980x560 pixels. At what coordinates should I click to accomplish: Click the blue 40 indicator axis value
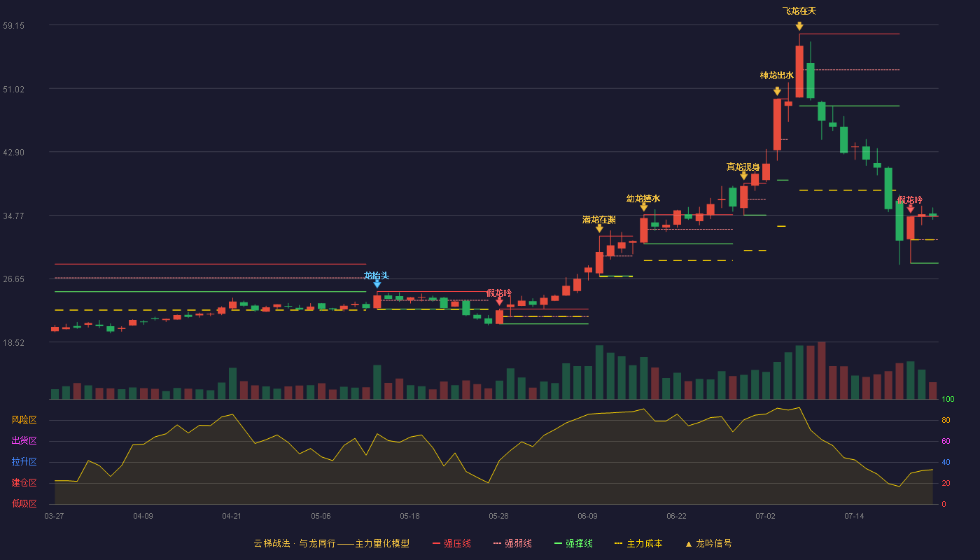[946, 462]
